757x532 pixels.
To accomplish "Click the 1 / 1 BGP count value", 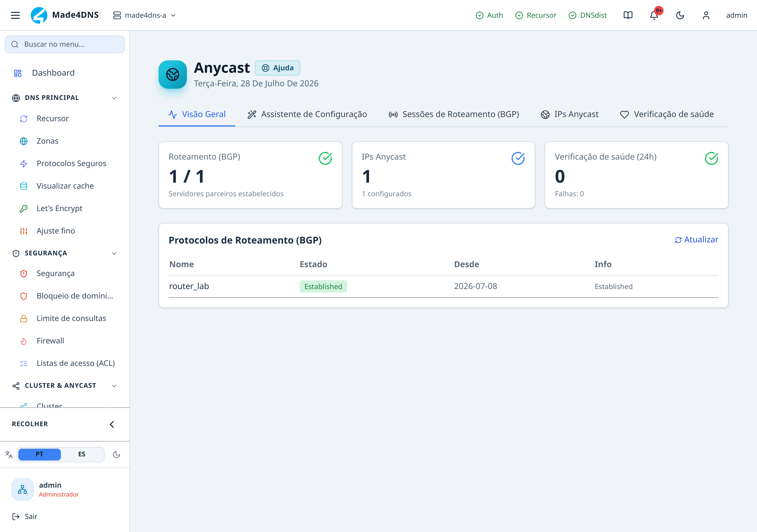I will pos(187,176).
